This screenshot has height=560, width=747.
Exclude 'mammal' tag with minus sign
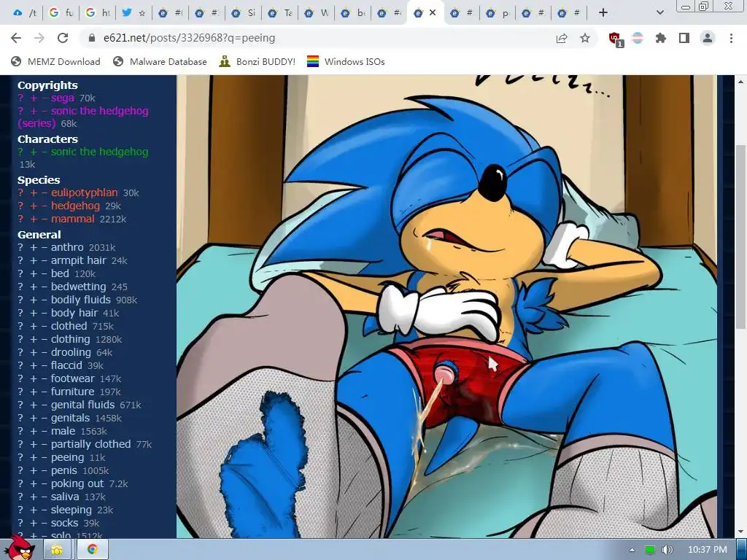click(44, 219)
